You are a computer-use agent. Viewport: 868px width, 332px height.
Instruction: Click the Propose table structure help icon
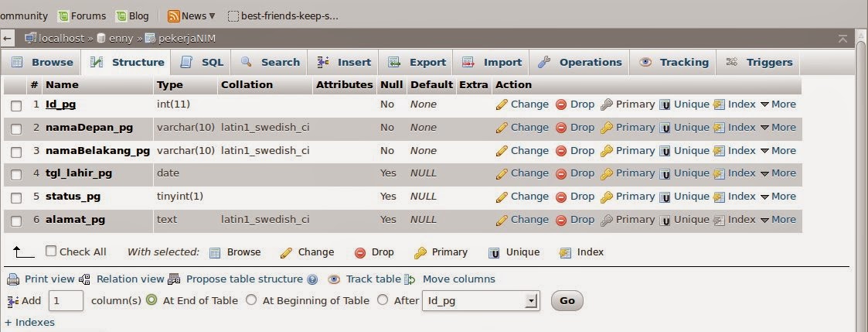[312, 279]
